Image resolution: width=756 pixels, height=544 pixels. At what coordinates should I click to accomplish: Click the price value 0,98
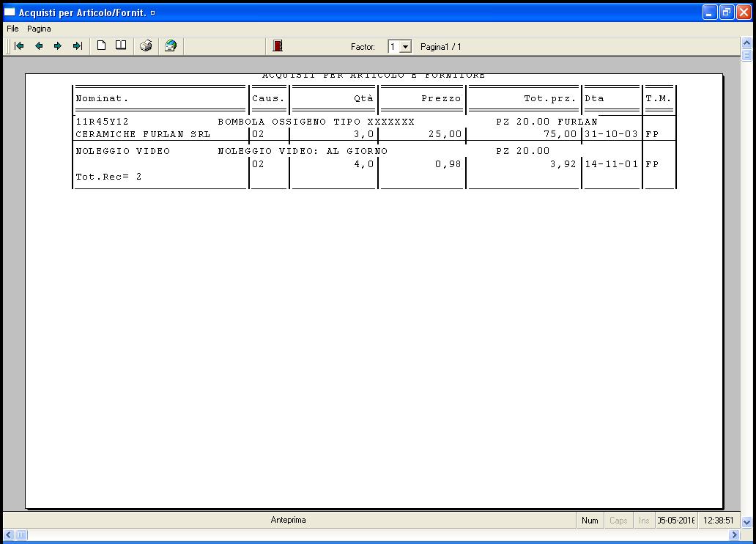coord(448,164)
